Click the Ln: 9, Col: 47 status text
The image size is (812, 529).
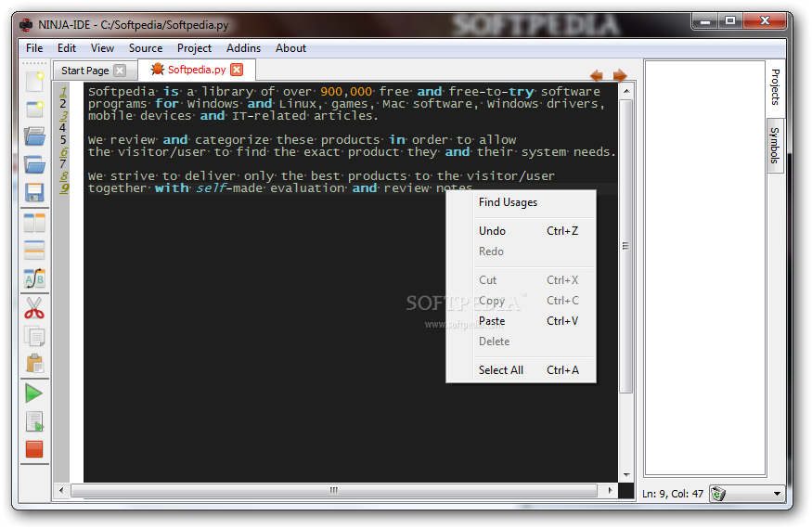672,494
